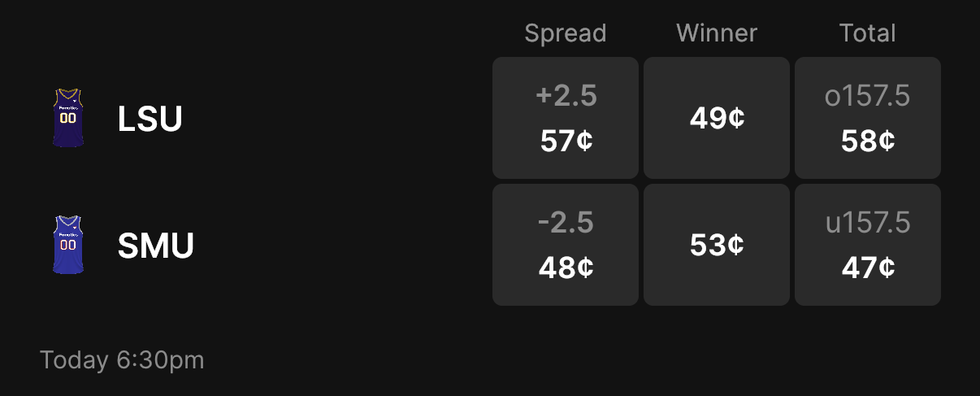Select SMU -2.5 spread at 48¢
Viewport: 980px width, 396px height.
click(566, 245)
